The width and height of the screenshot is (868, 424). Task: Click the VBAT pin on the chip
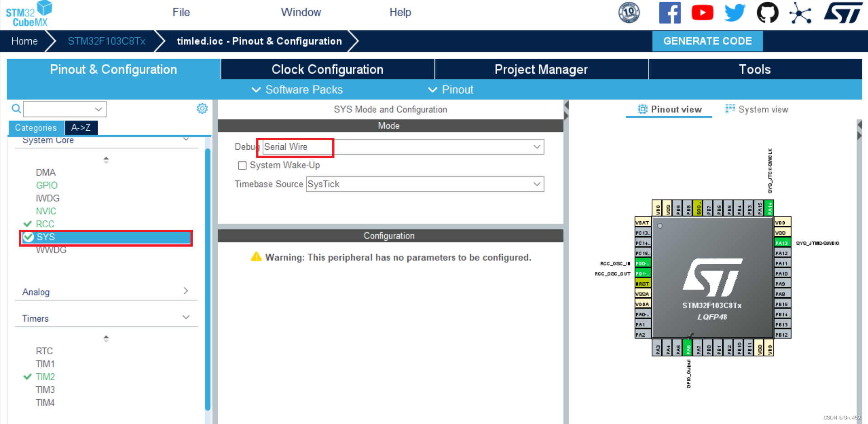pos(643,222)
